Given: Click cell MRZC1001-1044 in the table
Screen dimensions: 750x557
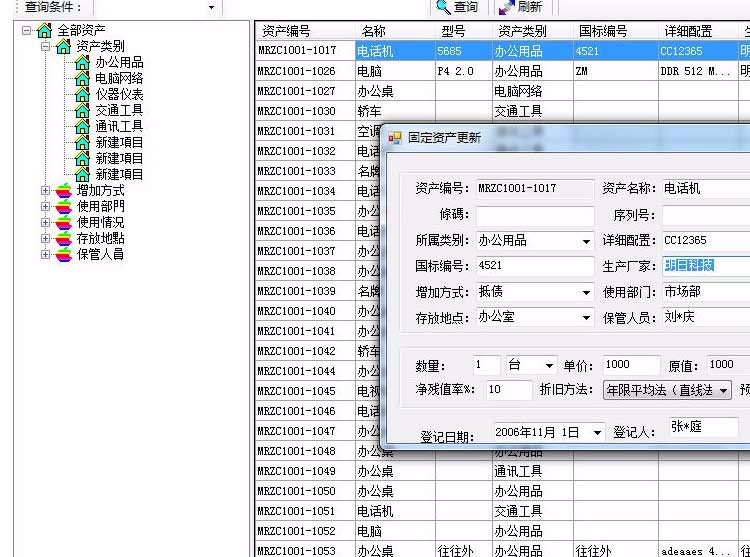Looking at the screenshot, I should pyautogui.click(x=305, y=371).
